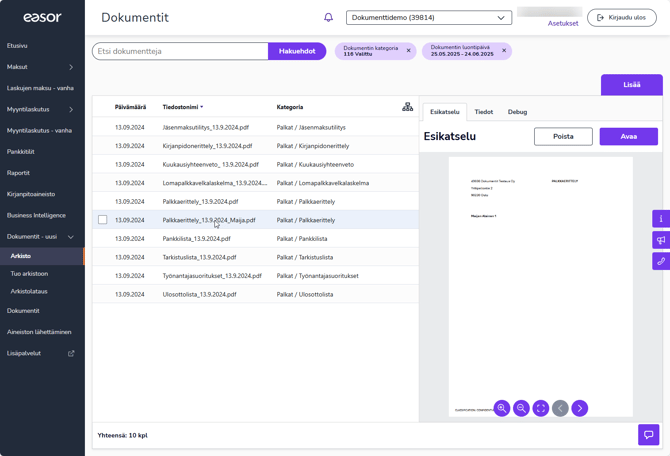Zoom out of the document preview
The width and height of the screenshot is (670, 456).
(x=521, y=408)
